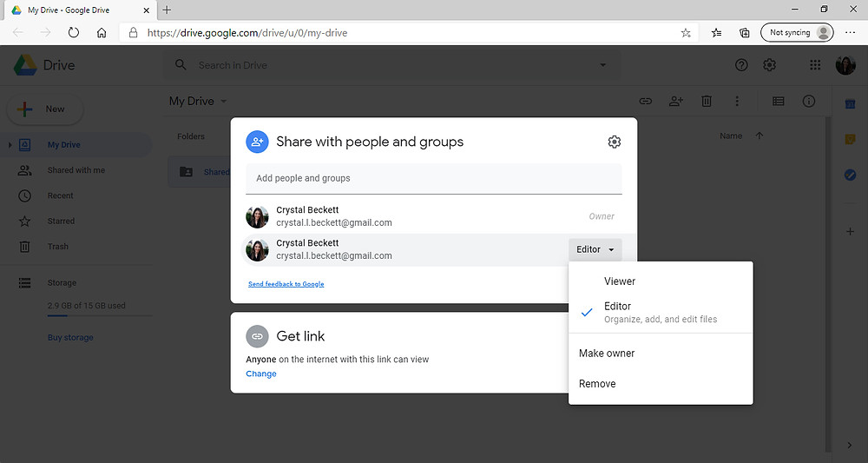Open My Drive dropdown arrow in breadcrumb
This screenshot has width=868, height=463.
pos(224,102)
